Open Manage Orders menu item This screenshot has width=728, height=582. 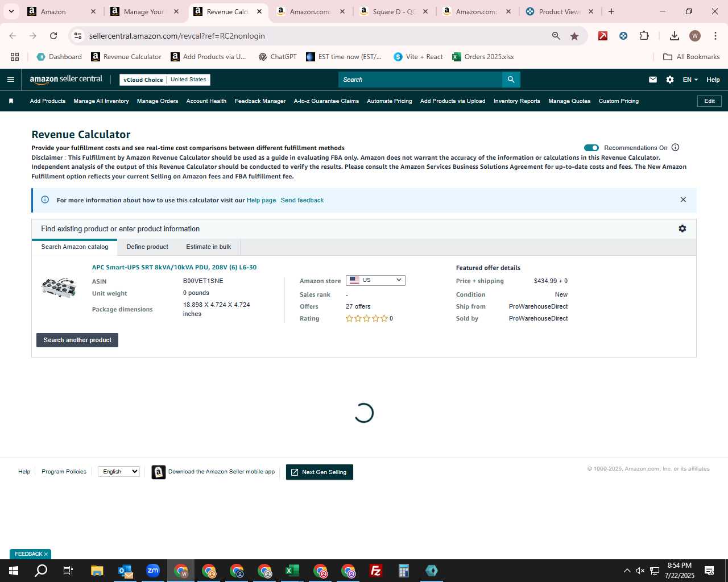158,101
